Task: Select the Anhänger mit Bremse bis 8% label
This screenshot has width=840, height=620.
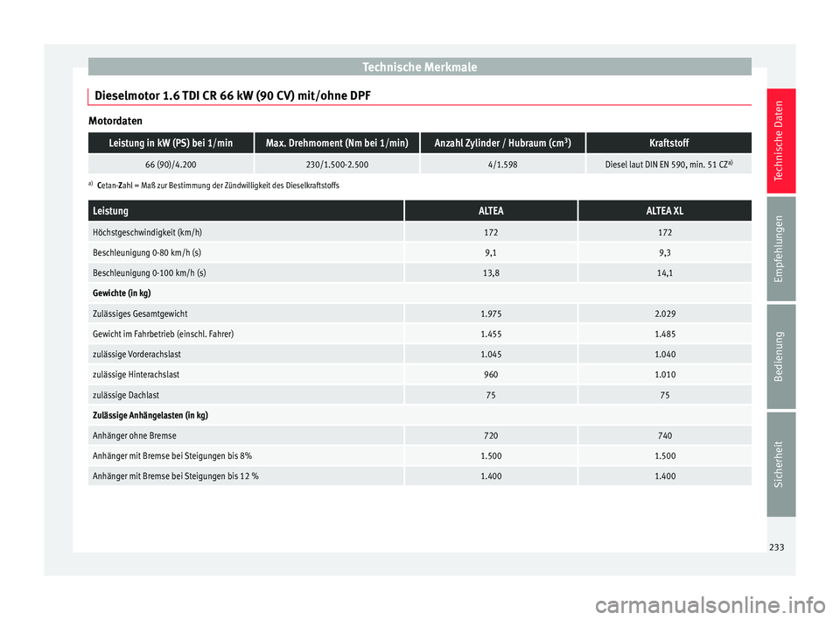Action: [172, 456]
